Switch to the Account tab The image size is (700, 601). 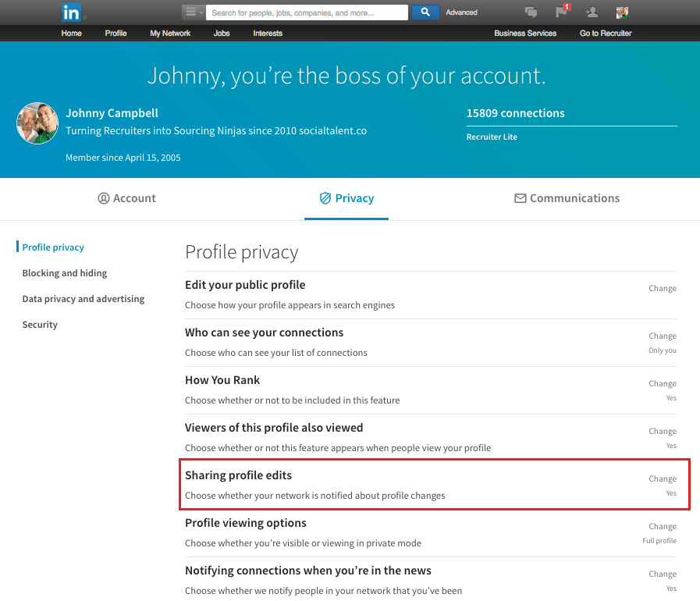tap(126, 198)
